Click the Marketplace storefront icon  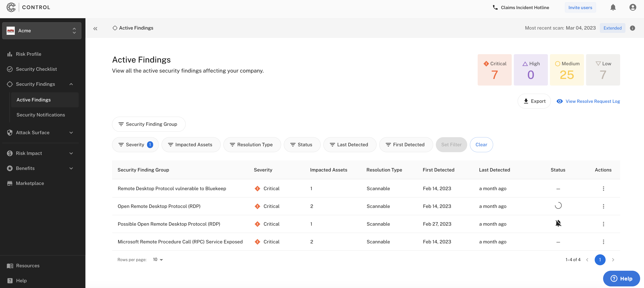10,183
